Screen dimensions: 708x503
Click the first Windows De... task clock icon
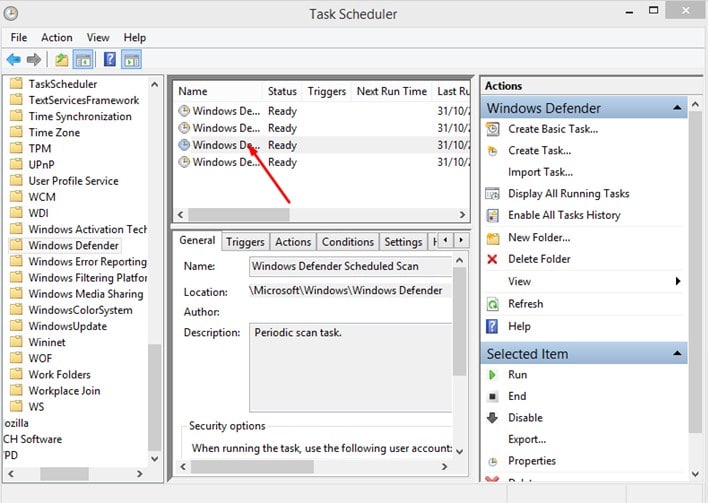(184, 111)
